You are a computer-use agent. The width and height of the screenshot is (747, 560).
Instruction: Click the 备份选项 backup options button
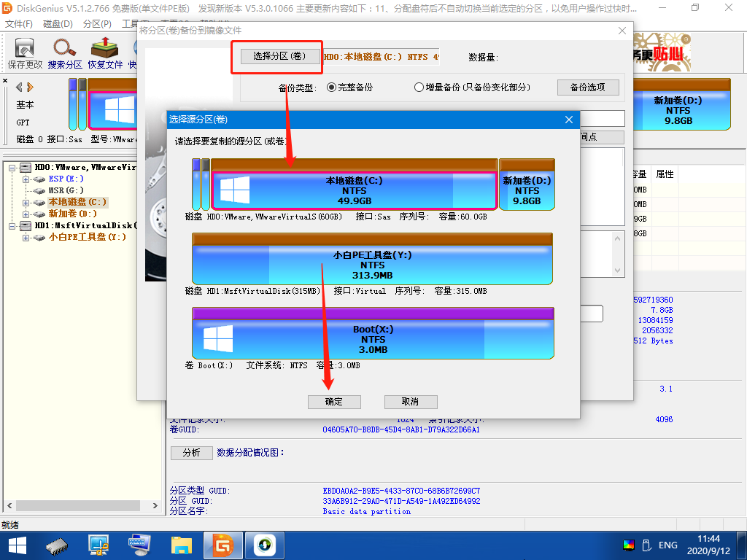click(588, 87)
